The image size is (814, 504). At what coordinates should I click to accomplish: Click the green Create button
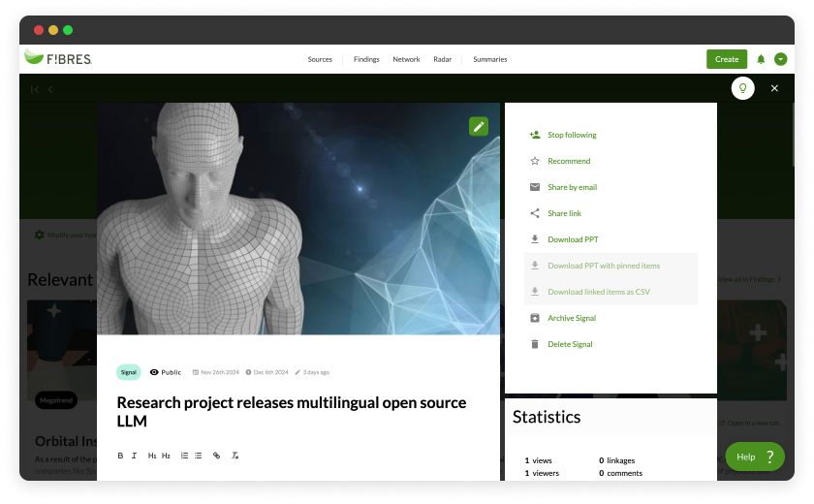coord(726,59)
